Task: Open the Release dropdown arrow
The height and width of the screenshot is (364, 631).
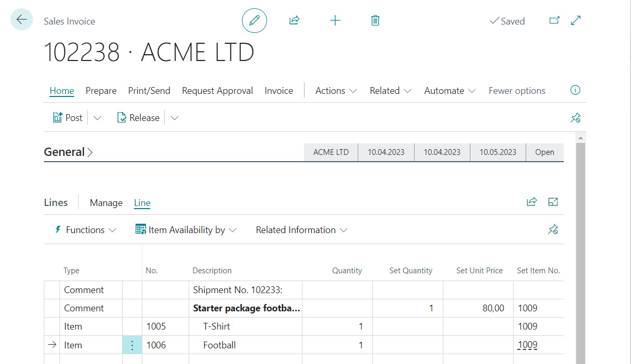Action: pyautogui.click(x=175, y=118)
